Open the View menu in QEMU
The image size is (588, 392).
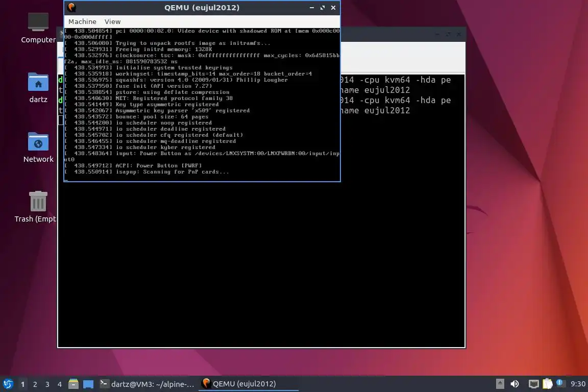(x=112, y=22)
